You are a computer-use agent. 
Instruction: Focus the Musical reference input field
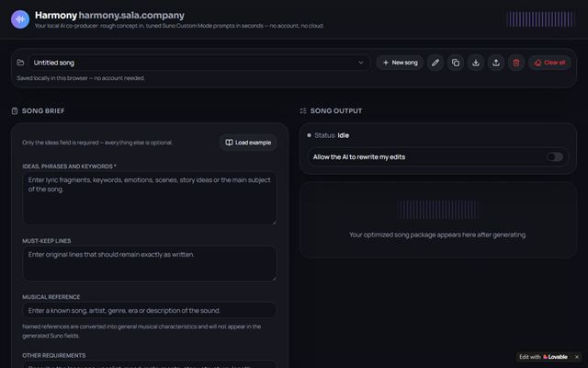pos(150,311)
